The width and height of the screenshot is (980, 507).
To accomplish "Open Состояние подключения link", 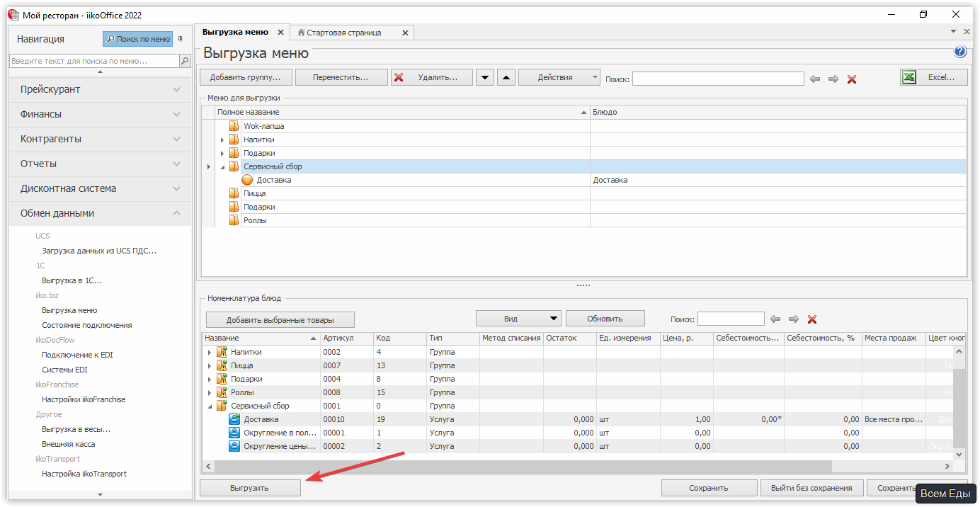I will (86, 325).
